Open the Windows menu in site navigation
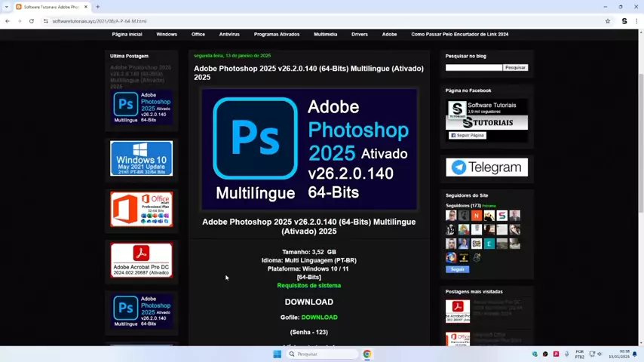 [x=167, y=34]
